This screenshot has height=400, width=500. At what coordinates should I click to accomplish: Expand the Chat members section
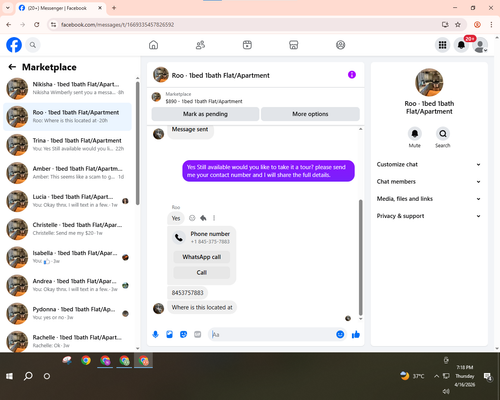pyautogui.click(x=429, y=182)
